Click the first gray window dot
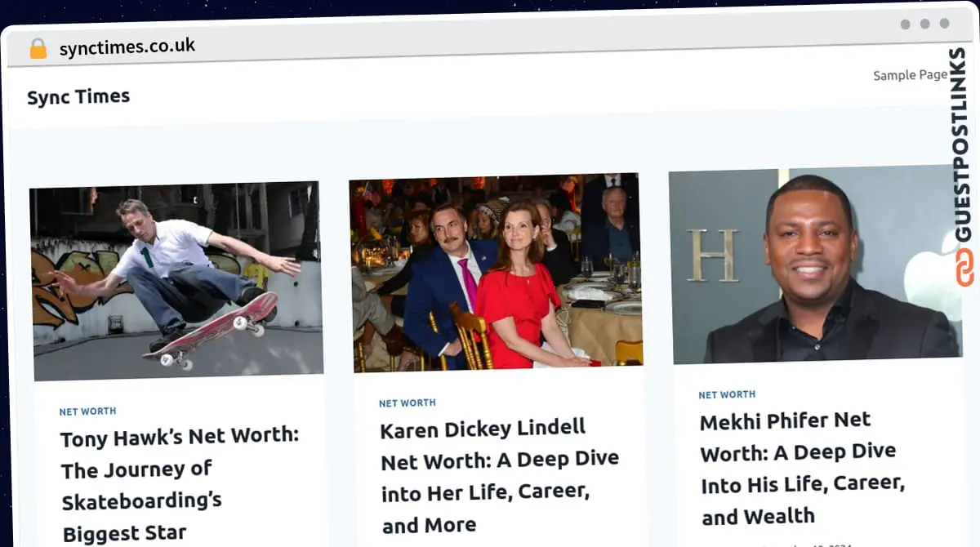This screenshot has height=547, width=980. [905, 24]
